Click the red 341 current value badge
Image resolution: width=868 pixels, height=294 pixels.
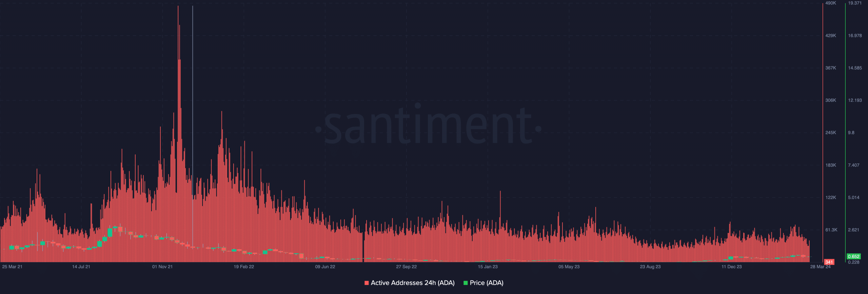point(829,262)
